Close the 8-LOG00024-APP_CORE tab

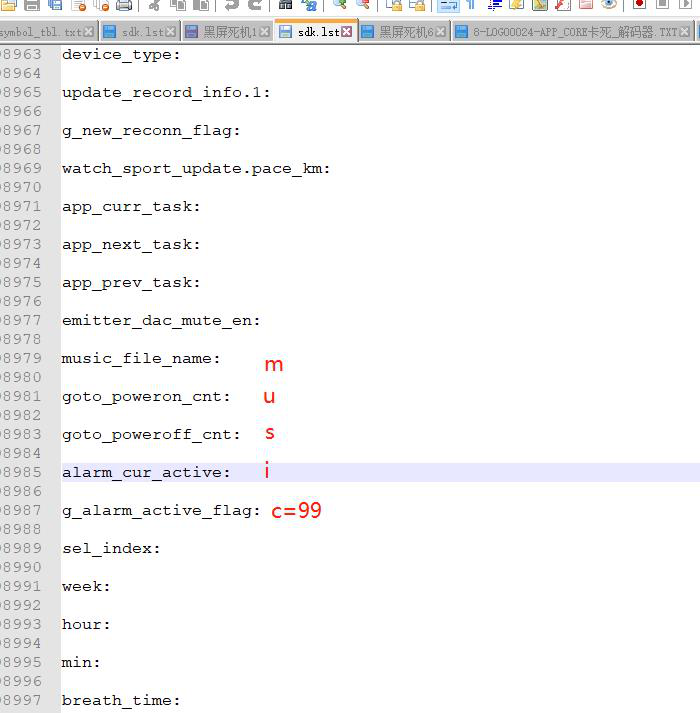click(685, 32)
